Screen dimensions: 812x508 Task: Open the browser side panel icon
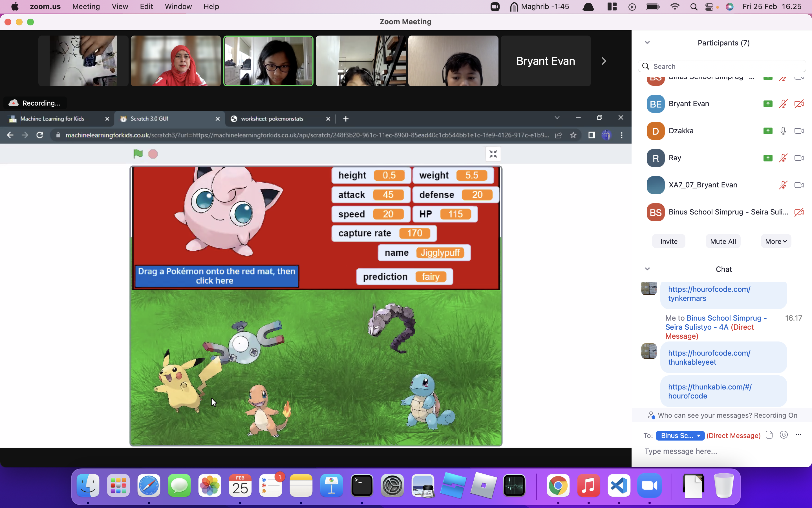pyautogui.click(x=592, y=135)
